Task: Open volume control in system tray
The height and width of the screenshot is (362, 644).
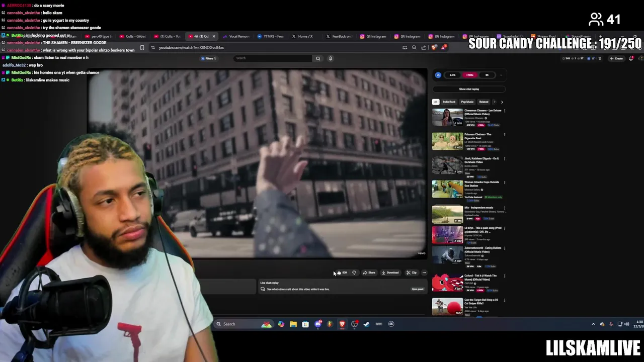Action: pyautogui.click(x=626, y=324)
